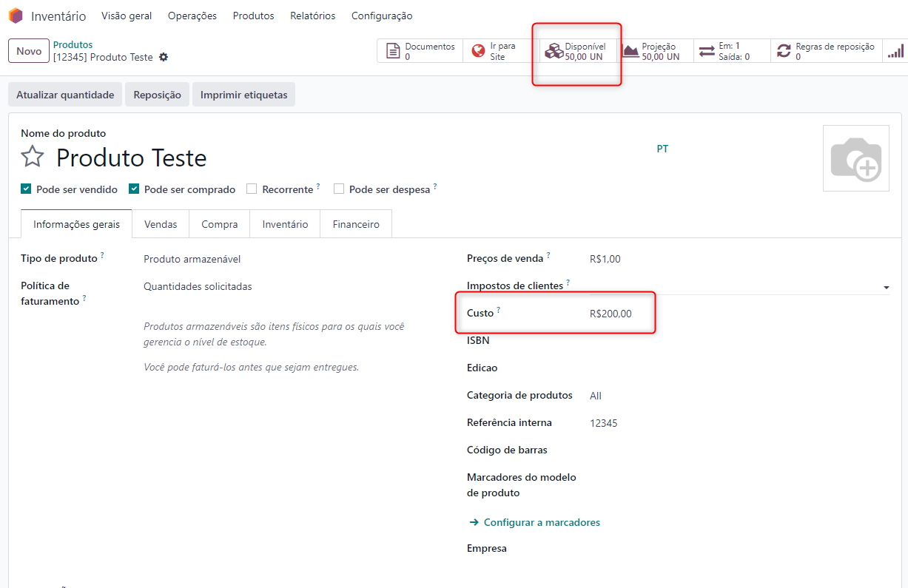Uncheck Pode ser vendido checkbox
Image resolution: width=908 pixels, height=588 pixels.
(x=26, y=189)
